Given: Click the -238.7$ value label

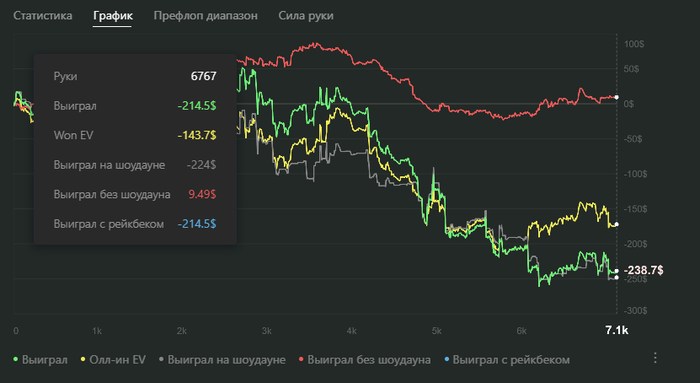Looking at the screenshot, I should pos(643,270).
